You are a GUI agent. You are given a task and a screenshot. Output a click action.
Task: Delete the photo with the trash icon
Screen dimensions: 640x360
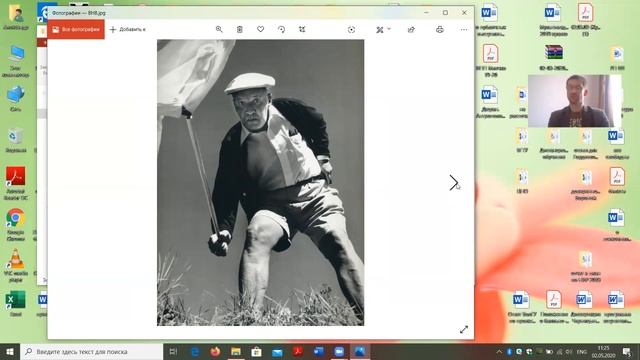pyautogui.click(x=240, y=29)
